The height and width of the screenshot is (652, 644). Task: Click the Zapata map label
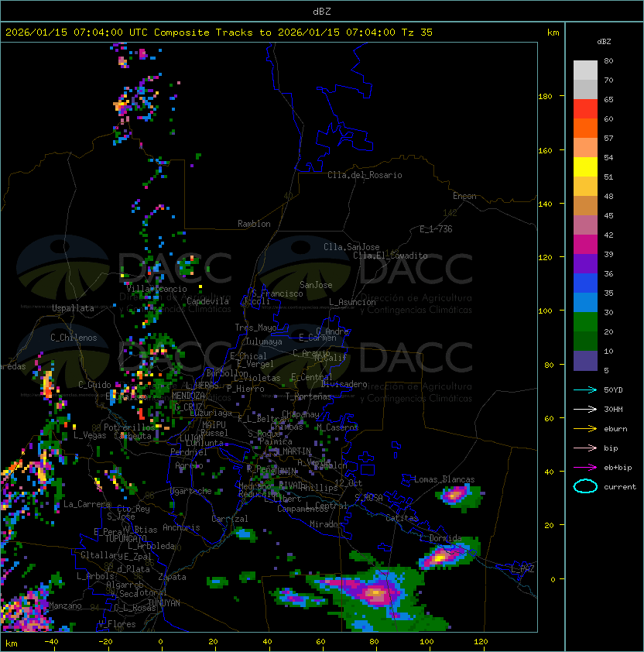172,577
